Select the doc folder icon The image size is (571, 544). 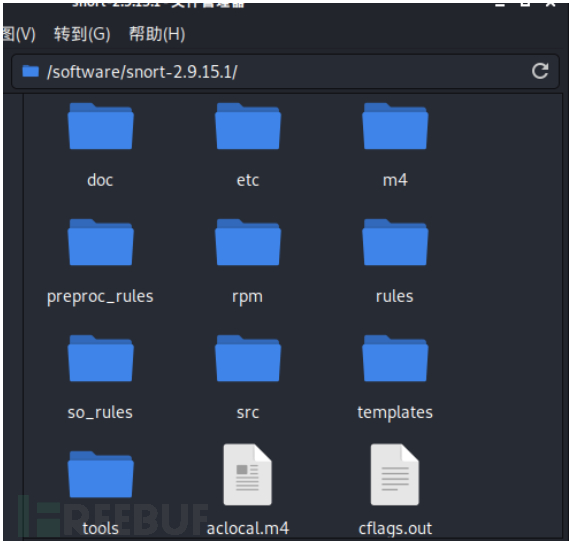point(101,126)
